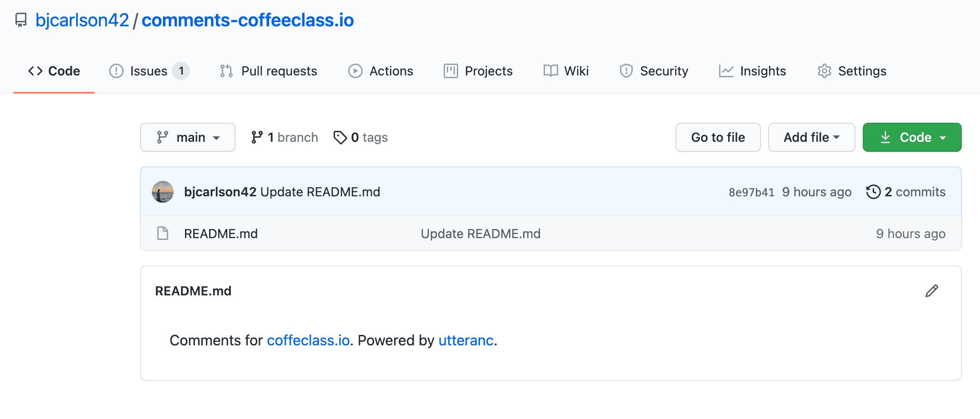
Task: Click the Pull requests icon
Action: pyautogui.click(x=225, y=71)
